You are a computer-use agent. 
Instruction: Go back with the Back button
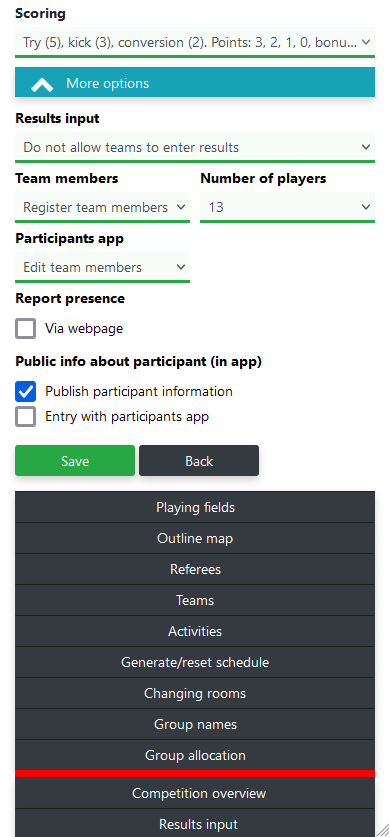pos(199,461)
